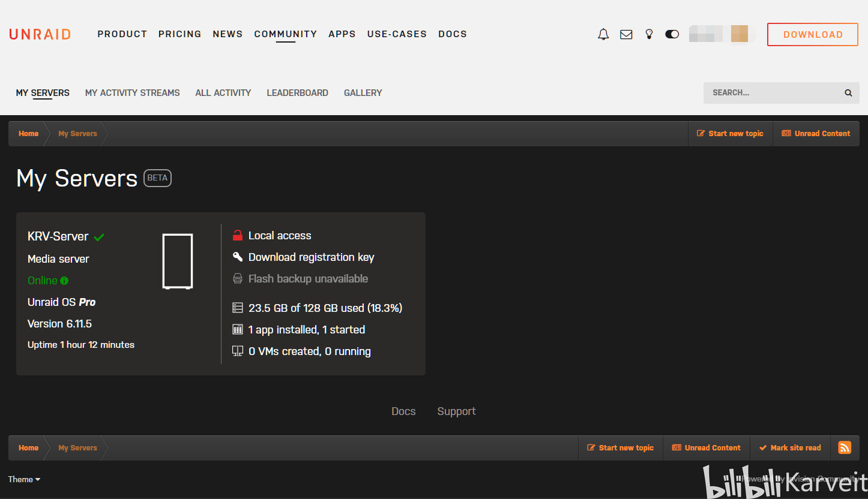This screenshot has height=499, width=868.
Task: Click the search magnifier icon
Action: pos(848,93)
